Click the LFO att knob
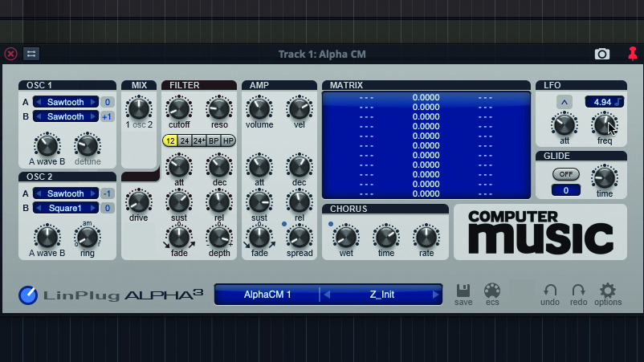The image size is (644, 362). click(x=565, y=124)
